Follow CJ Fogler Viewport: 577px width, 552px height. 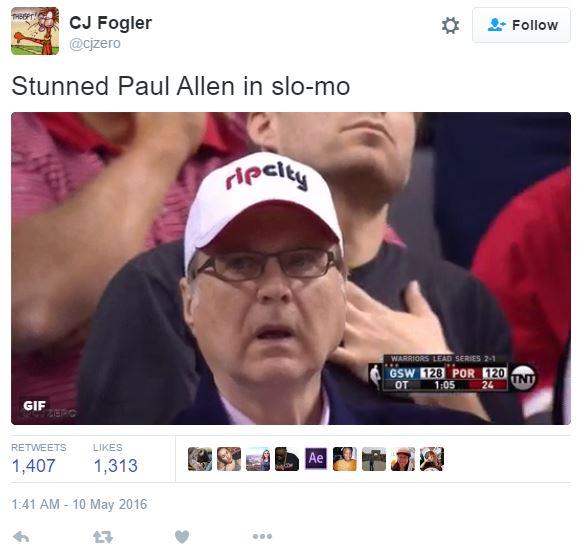point(521,25)
